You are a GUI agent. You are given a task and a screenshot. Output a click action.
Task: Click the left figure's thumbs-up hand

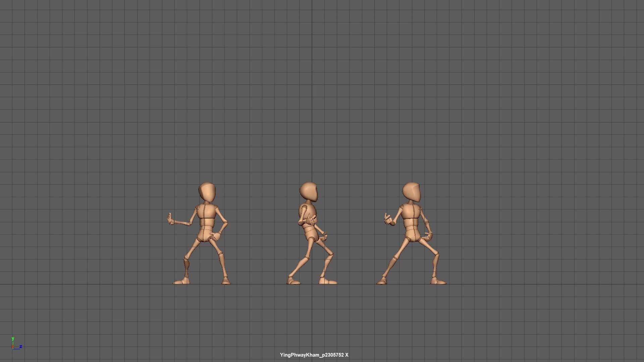point(170,220)
